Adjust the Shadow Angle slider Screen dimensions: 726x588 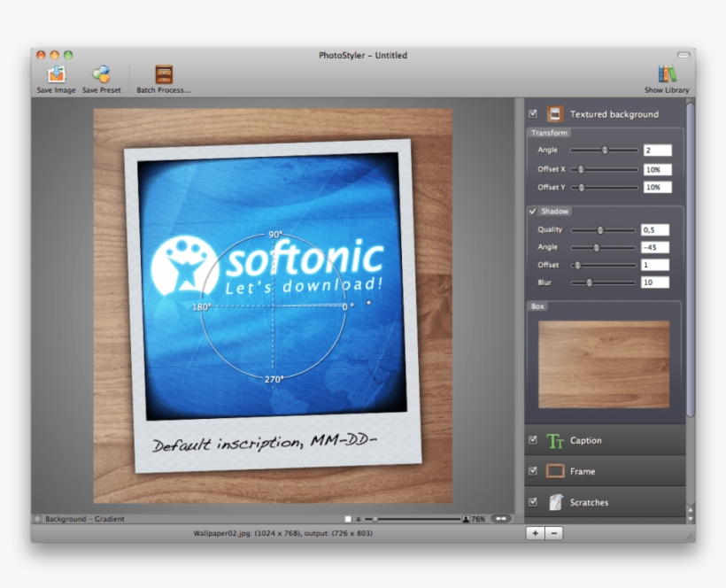tap(603, 248)
